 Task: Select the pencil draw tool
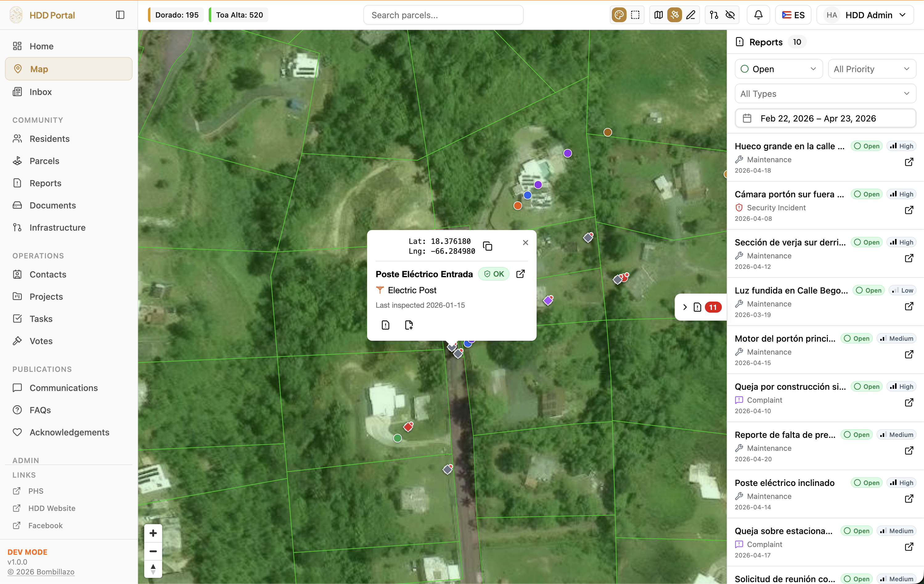tap(691, 15)
